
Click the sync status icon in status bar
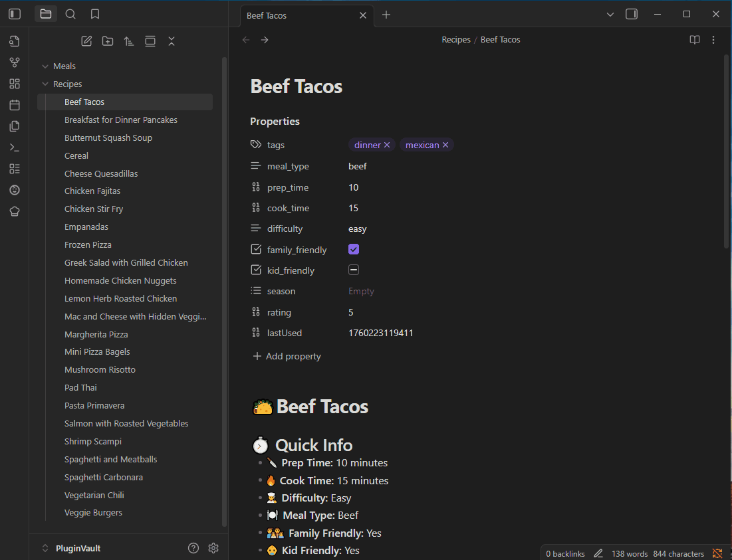[x=717, y=553]
